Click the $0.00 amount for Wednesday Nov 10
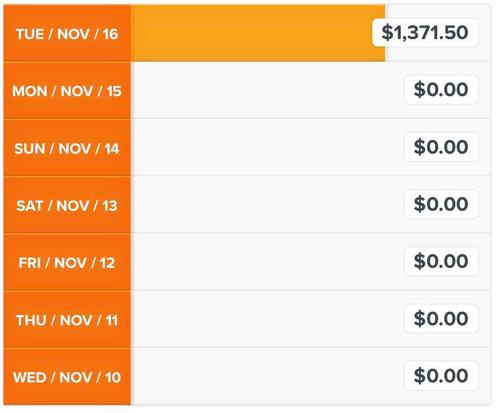This screenshot has width=500, height=413. click(441, 376)
